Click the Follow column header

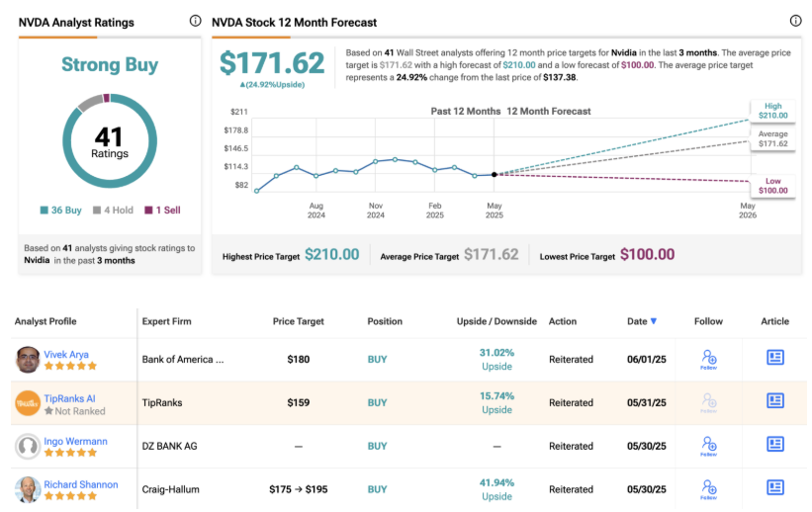(x=708, y=321)
